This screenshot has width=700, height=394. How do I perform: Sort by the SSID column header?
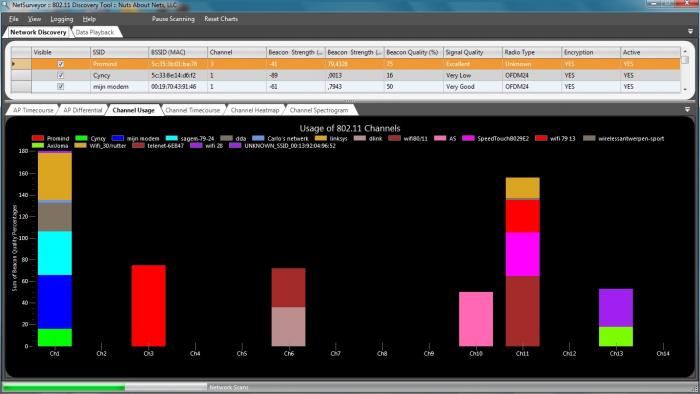coord(119,52)
